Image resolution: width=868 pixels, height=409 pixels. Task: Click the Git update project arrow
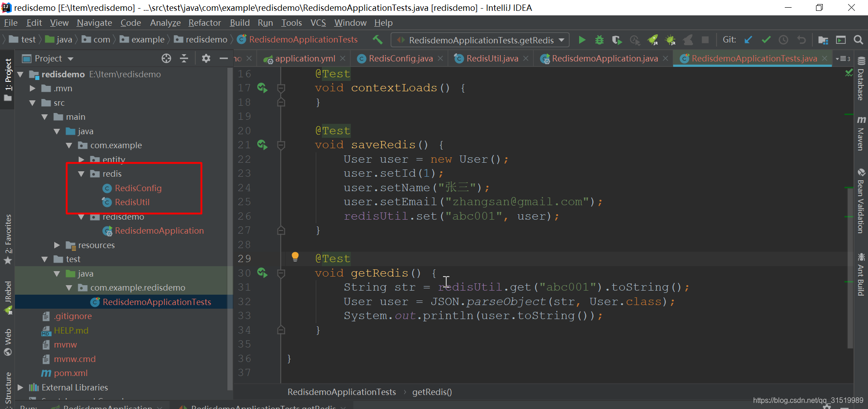748,40
